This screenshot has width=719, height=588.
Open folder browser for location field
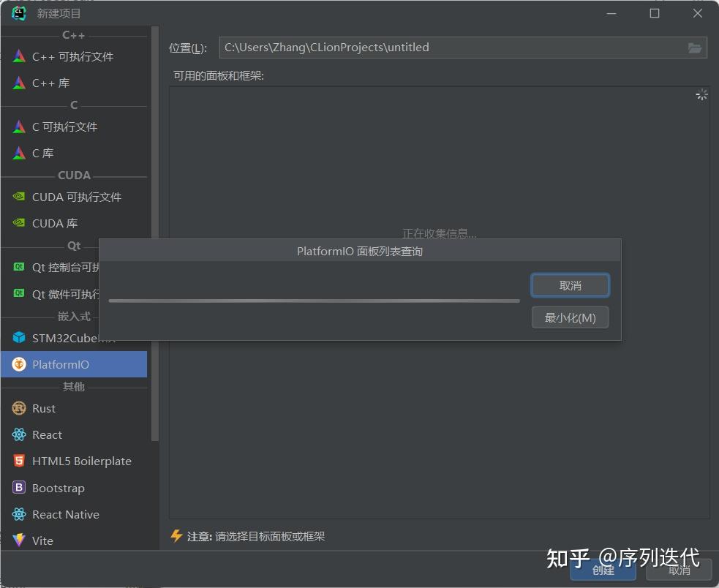click(x=694, y=48)
